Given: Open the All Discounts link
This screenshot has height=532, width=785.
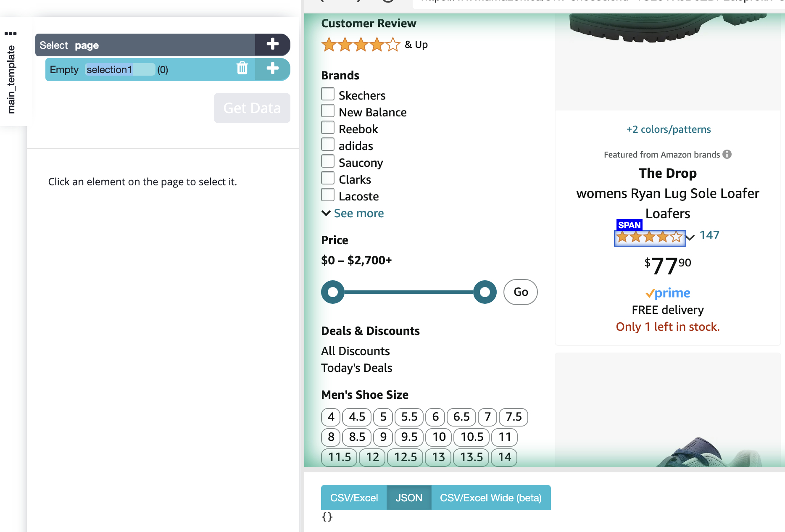Looking at the screenshot, I should 356,351.
